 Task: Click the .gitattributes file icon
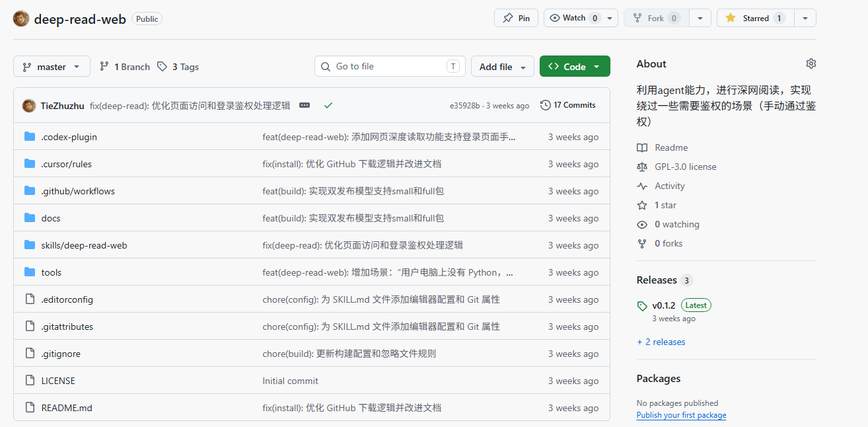click(x=30, y=327)
